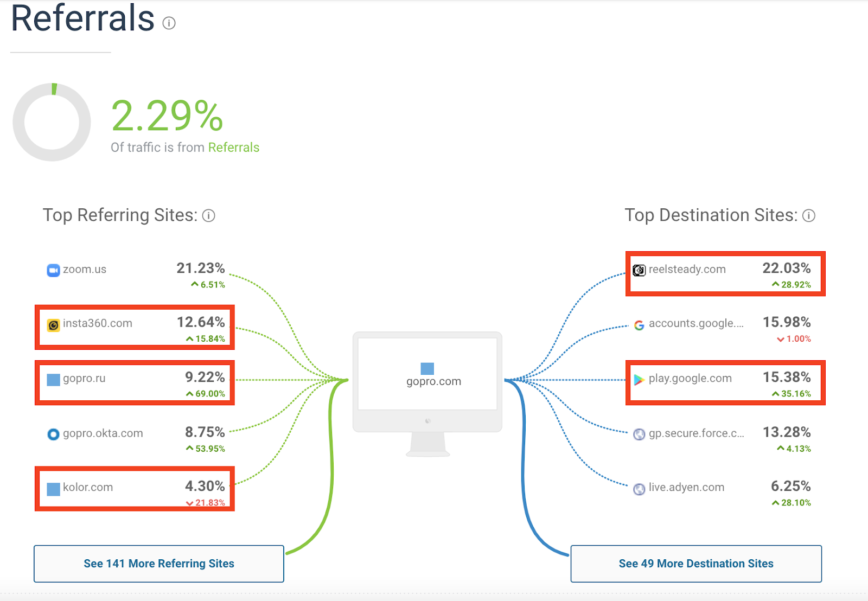Click the insta360.com yellow favicon

(53, 325)
